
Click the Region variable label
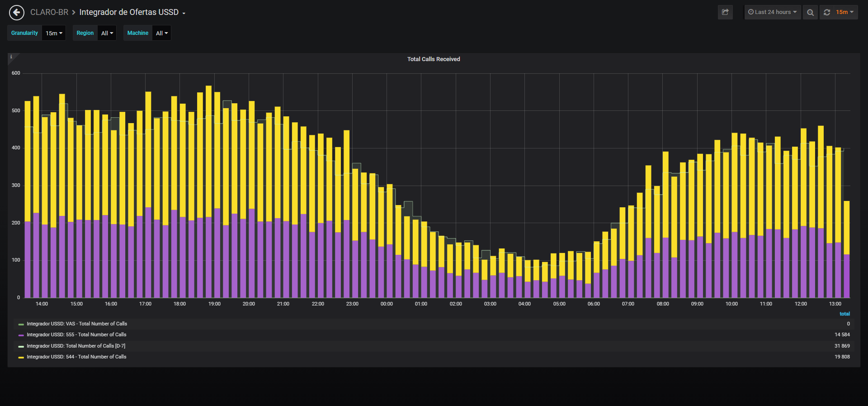(85, 33)
